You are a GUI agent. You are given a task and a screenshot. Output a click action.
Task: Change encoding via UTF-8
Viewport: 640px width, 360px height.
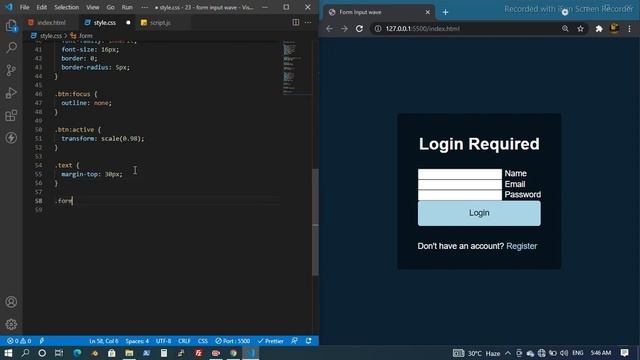[x=164, y=341]
